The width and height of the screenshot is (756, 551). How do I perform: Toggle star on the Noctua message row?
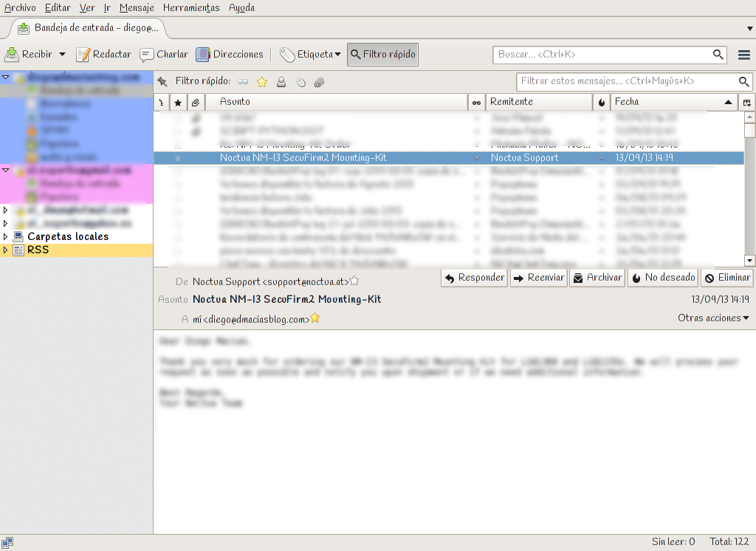(x=178, y=158)
